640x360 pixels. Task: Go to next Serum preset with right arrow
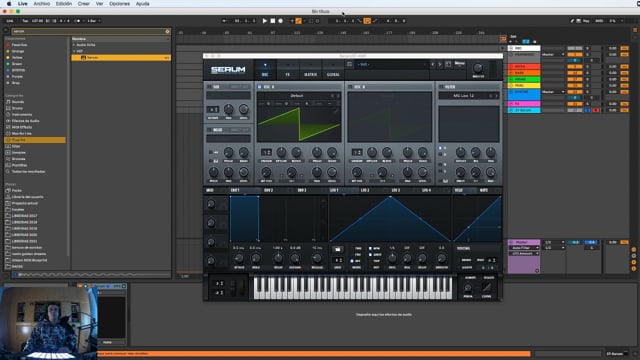(x=440, y=64)
